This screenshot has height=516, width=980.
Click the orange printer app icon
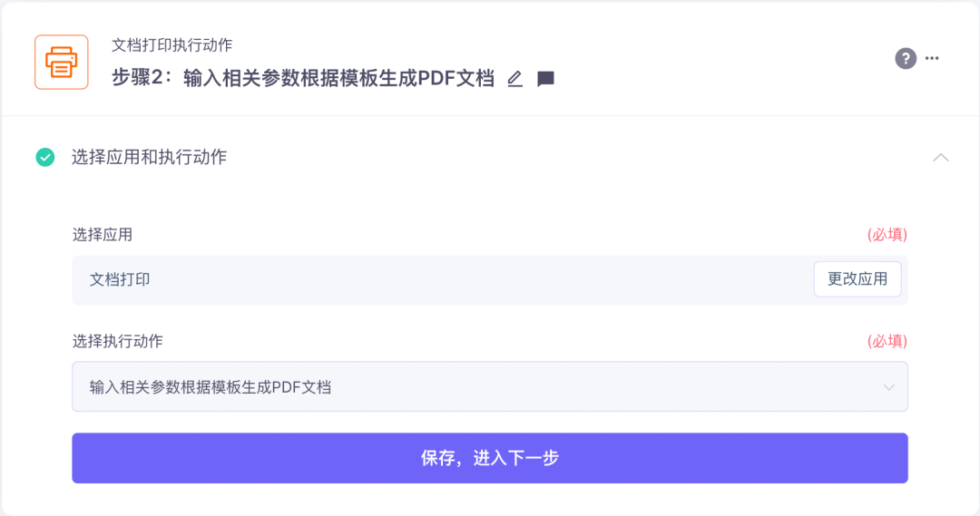point(62,62)
